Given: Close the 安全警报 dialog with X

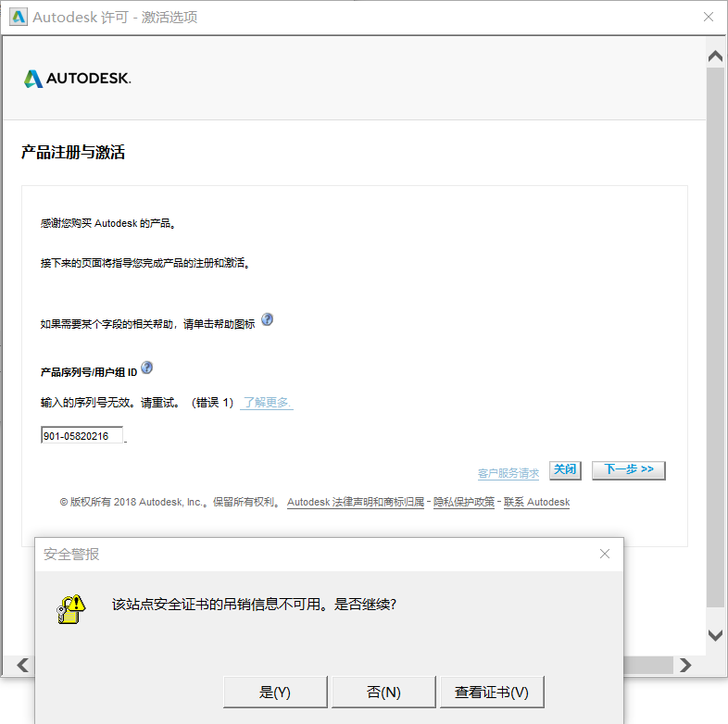Looking at the screenshot, I should 605,554.
